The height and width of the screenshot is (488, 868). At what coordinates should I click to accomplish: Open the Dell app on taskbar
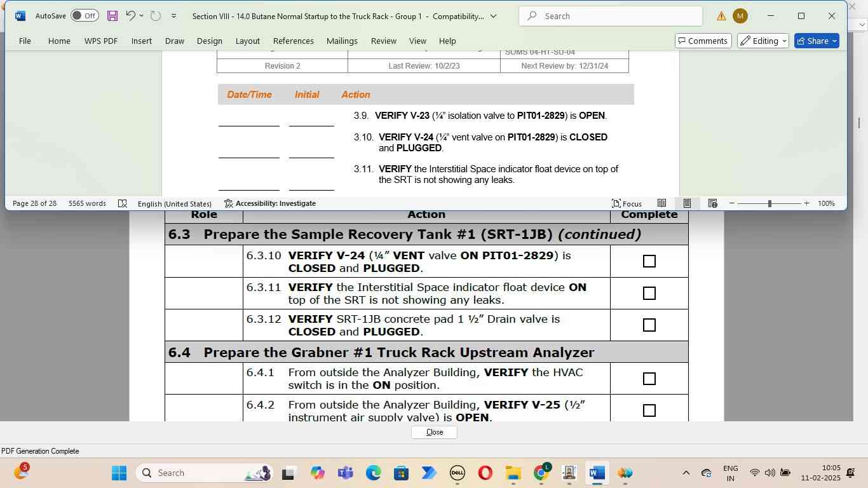[457, 473]
